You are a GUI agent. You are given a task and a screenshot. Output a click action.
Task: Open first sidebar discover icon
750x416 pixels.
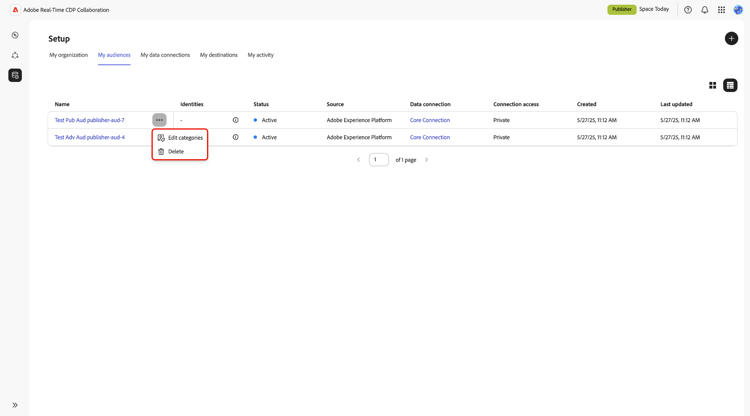(x=15, y=35)
